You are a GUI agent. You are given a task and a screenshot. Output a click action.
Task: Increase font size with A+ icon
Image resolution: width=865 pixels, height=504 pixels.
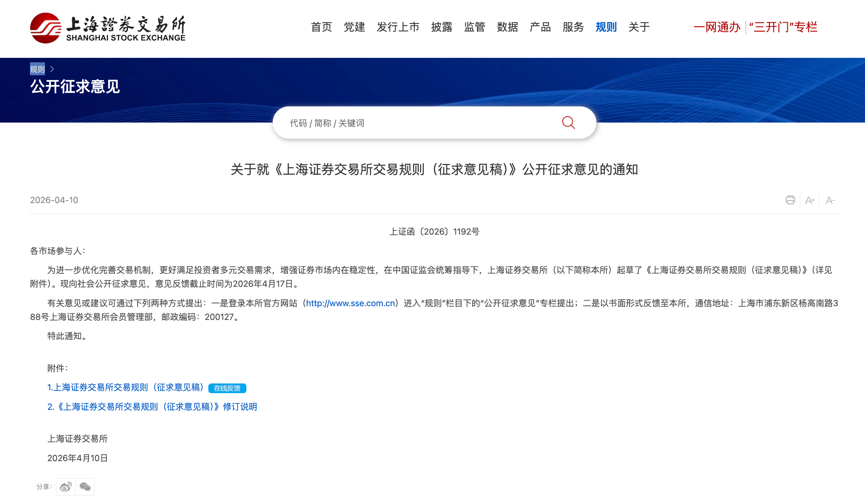[810, 200]
